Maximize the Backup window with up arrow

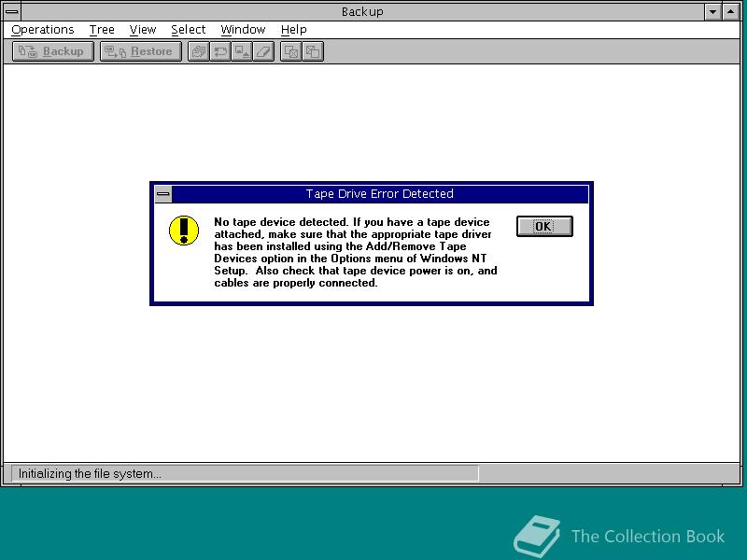pyautogui.click(x=731, y=11)
